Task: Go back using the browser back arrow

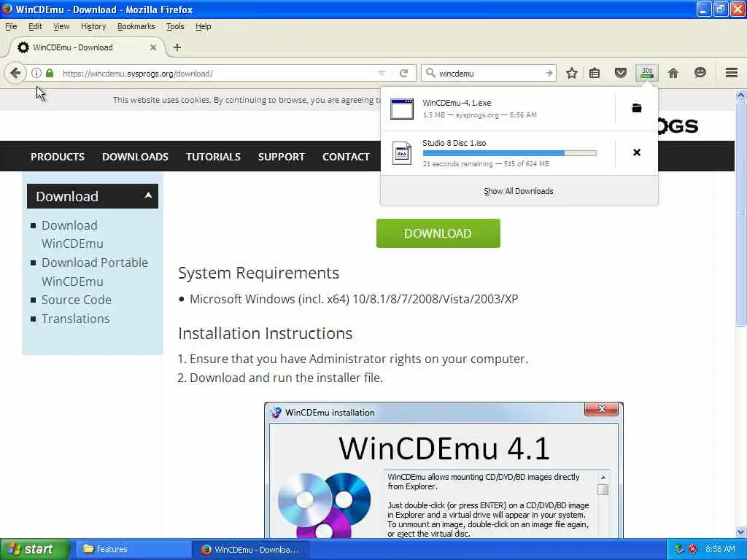Action: (15, 74)
